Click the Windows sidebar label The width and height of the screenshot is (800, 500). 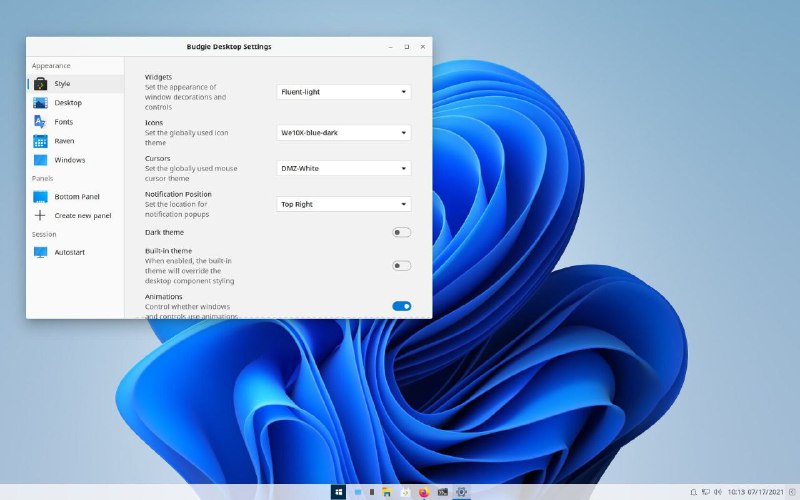70,160
